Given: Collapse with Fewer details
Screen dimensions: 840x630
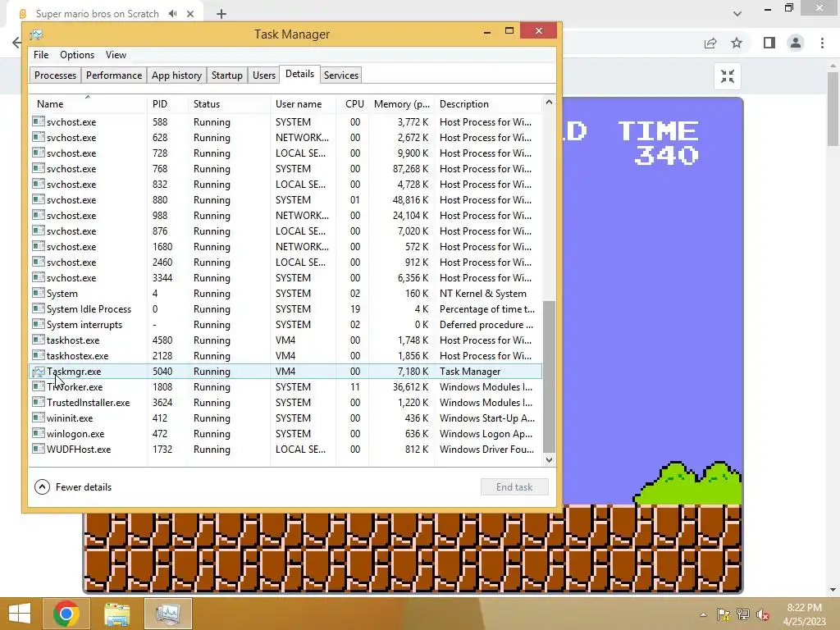Looking at the screenshot, I should 73,487.
